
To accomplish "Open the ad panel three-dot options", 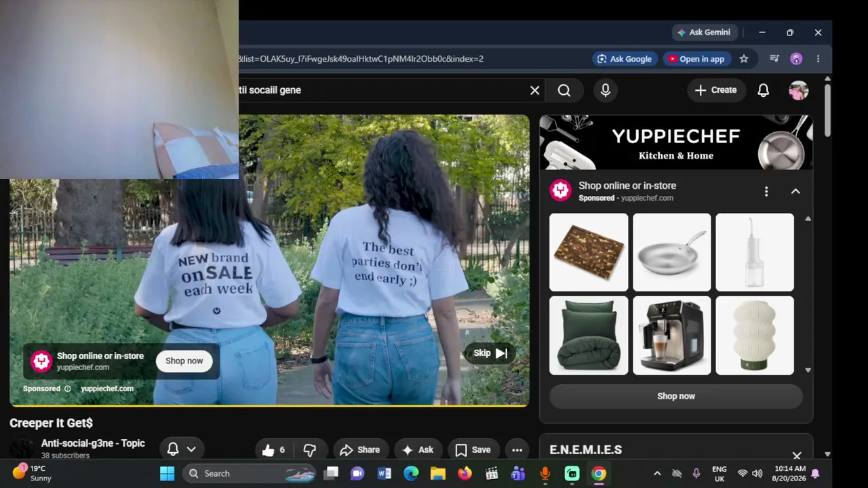I will point(766,192).
